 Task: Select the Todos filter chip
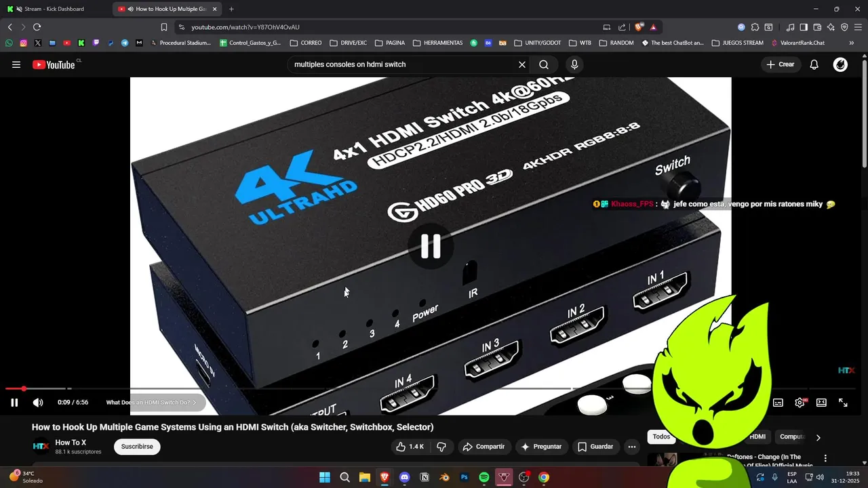click(x=661, y=437)
